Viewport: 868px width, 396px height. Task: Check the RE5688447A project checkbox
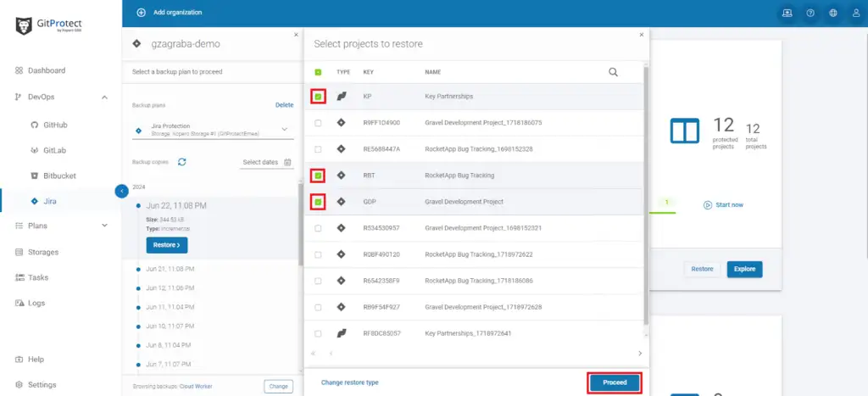pos(318,149)
